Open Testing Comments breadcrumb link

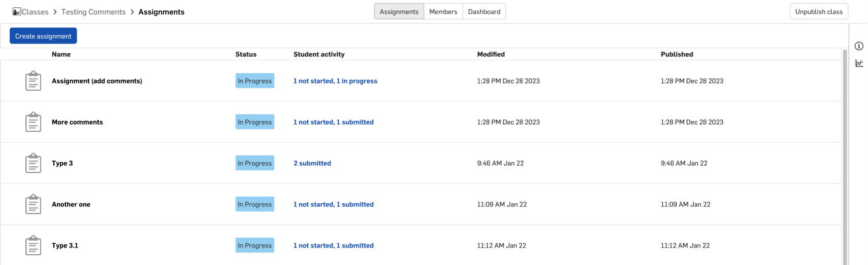pos(94,12)
